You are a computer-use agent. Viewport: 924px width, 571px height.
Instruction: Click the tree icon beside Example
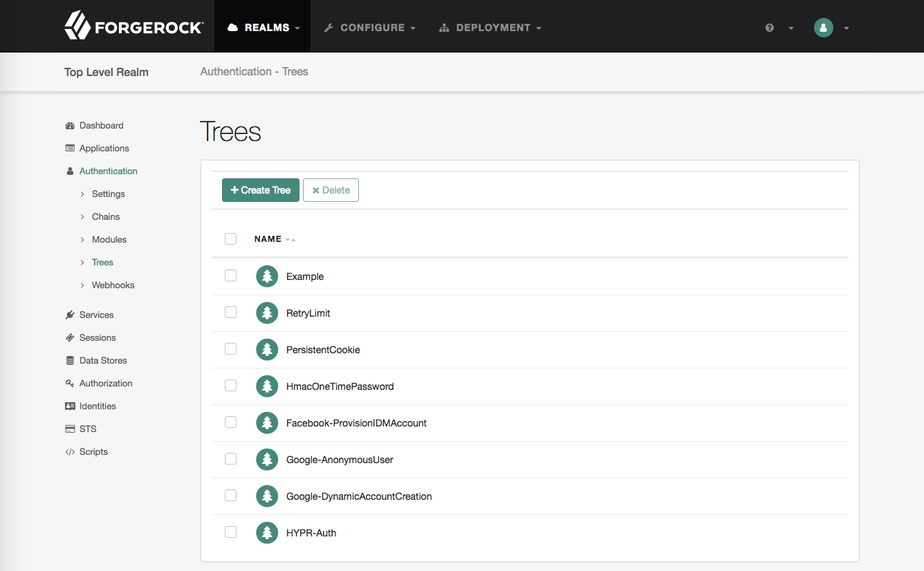(267, 277)
